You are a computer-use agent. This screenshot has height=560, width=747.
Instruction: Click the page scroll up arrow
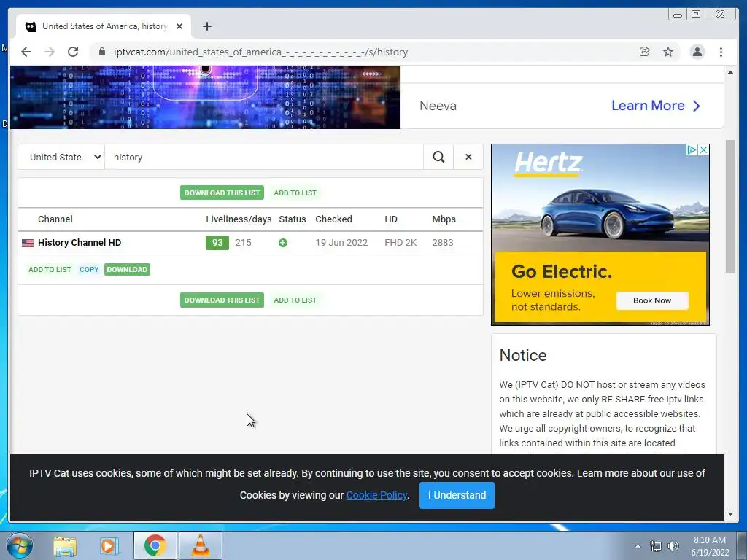pyautogui.click(x=730, y=72)
